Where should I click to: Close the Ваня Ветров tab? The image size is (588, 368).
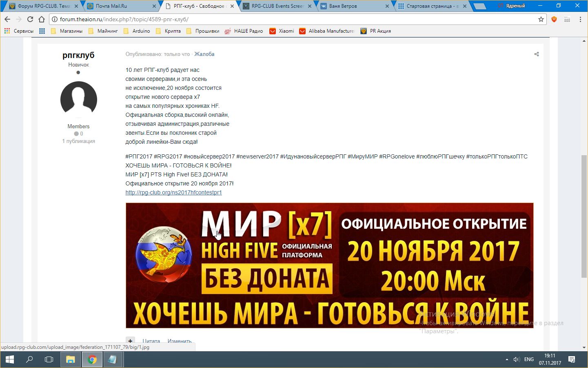387,6
